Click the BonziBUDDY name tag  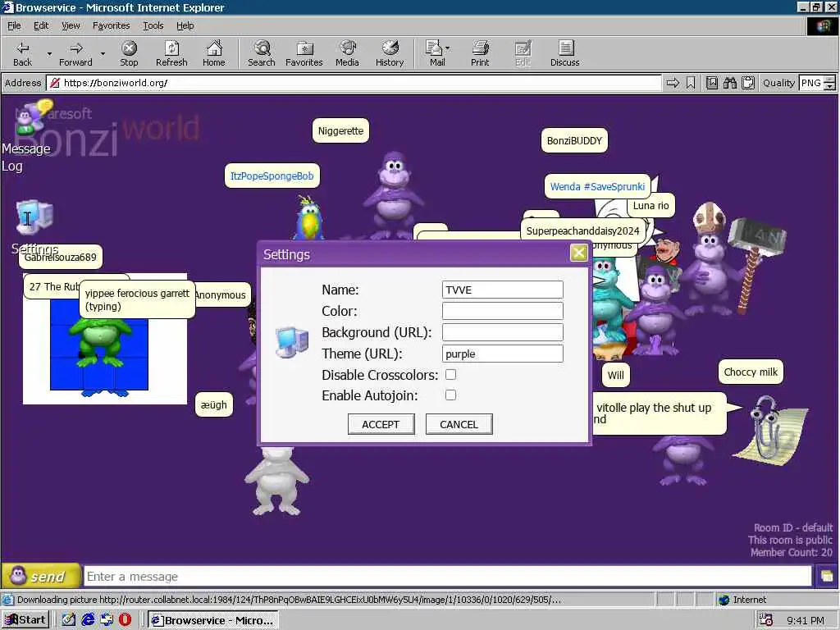574,141
